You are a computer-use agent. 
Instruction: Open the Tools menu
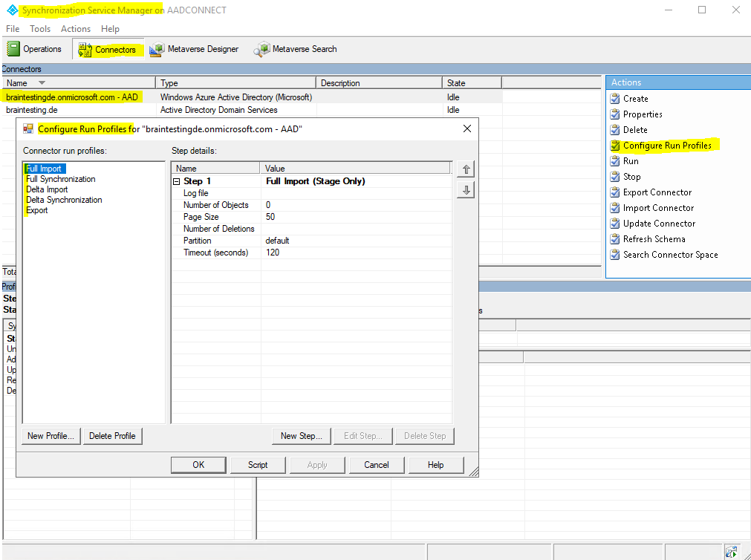click(40, 29)
